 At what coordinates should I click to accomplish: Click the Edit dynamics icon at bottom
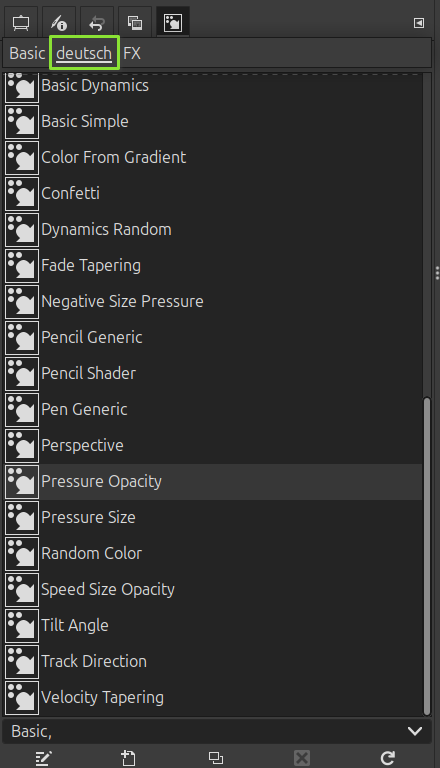[x=44, y=758]
